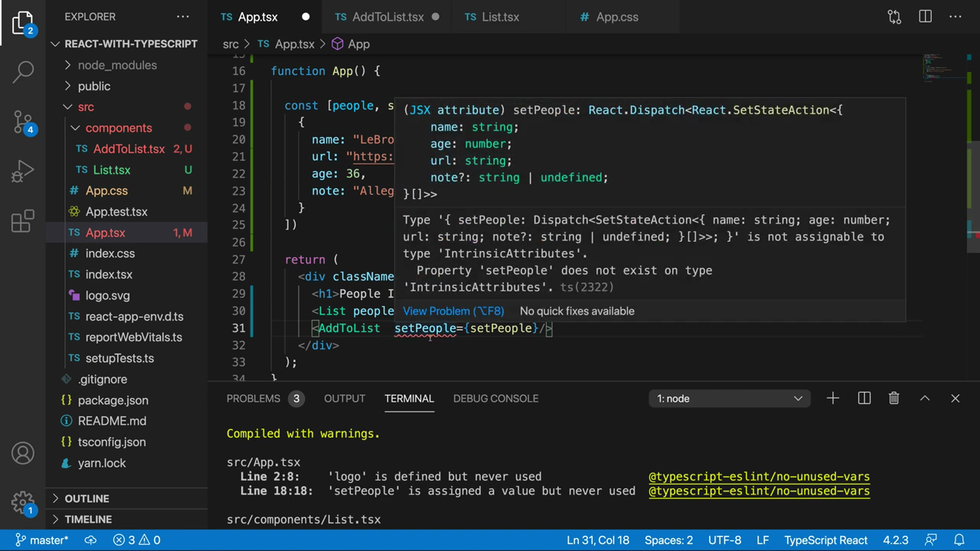
Task: Click View Problem link in hover
Action: pos(453,311)
